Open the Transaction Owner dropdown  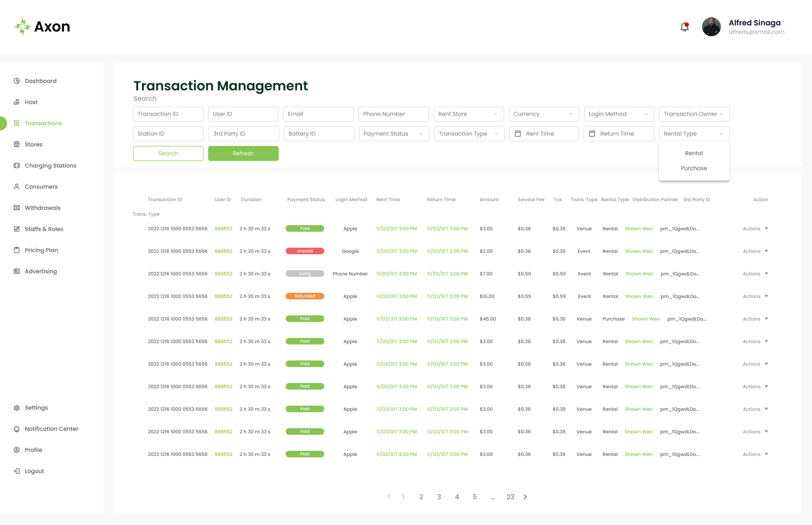[694, 114]
